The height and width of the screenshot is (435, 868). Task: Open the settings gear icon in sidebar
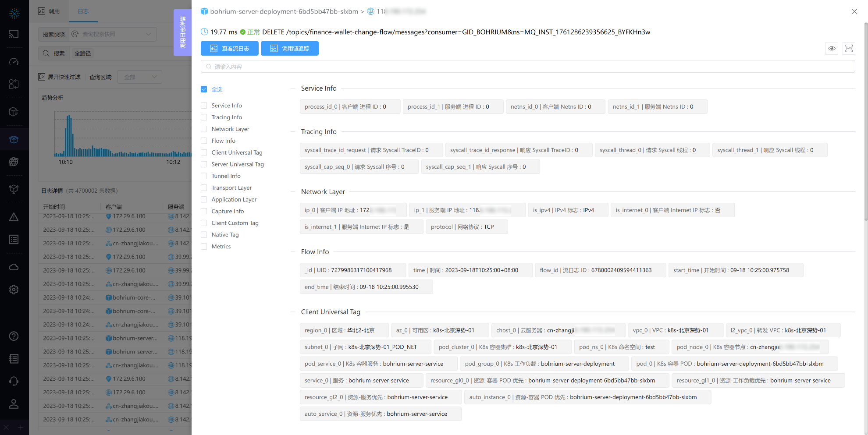[14, 290]
